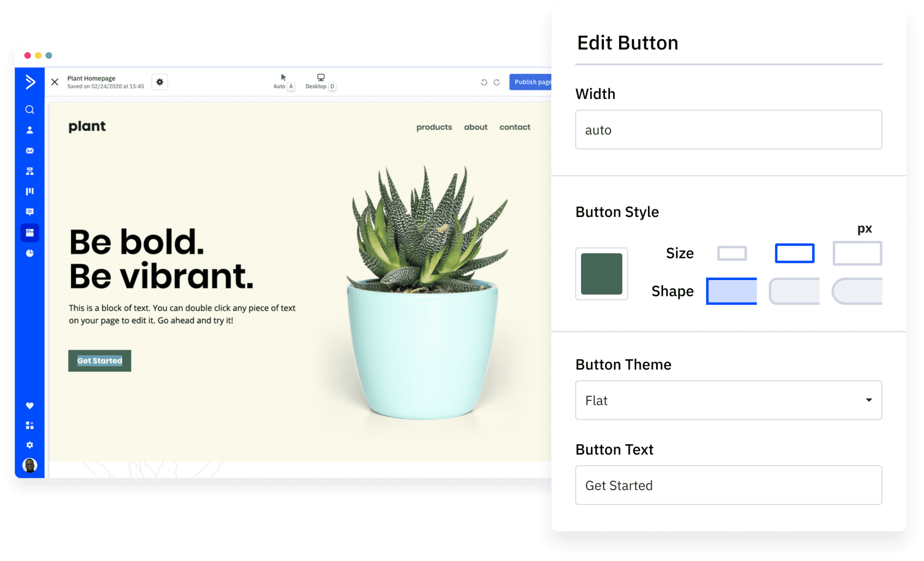Open automation workflow icon in sidebar
Screen dimensions: 924x561
click(30, 171)
